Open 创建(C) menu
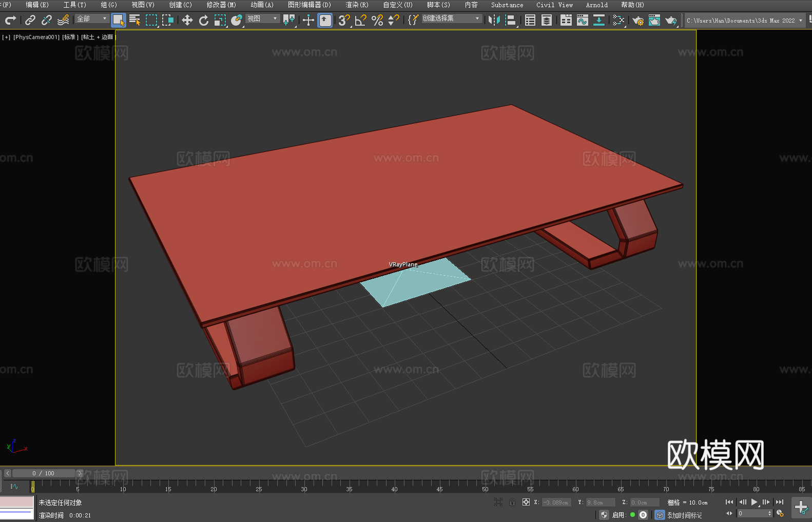Image resolution: width=812 pixels, height=522 pixels. click(x=181, y=5)
